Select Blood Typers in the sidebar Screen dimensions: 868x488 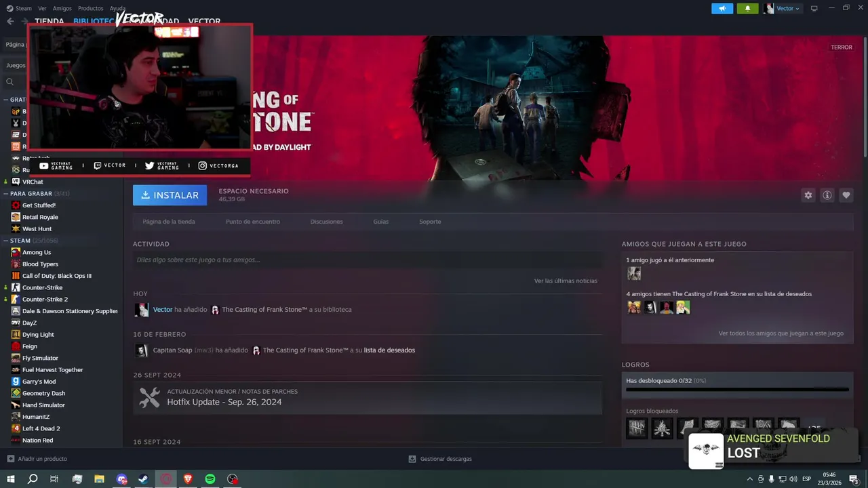[40, 264]
